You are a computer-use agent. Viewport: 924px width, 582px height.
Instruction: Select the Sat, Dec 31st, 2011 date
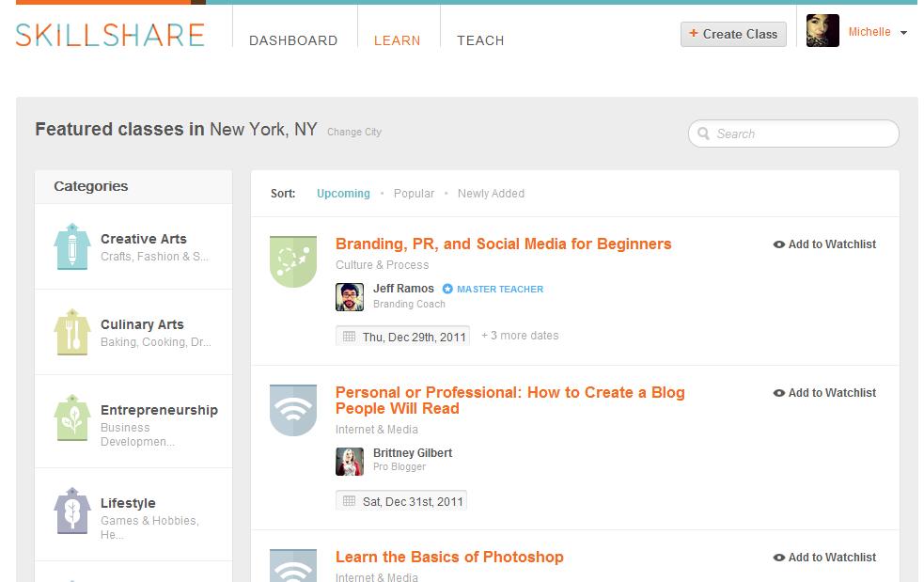(x=401, y=500)
